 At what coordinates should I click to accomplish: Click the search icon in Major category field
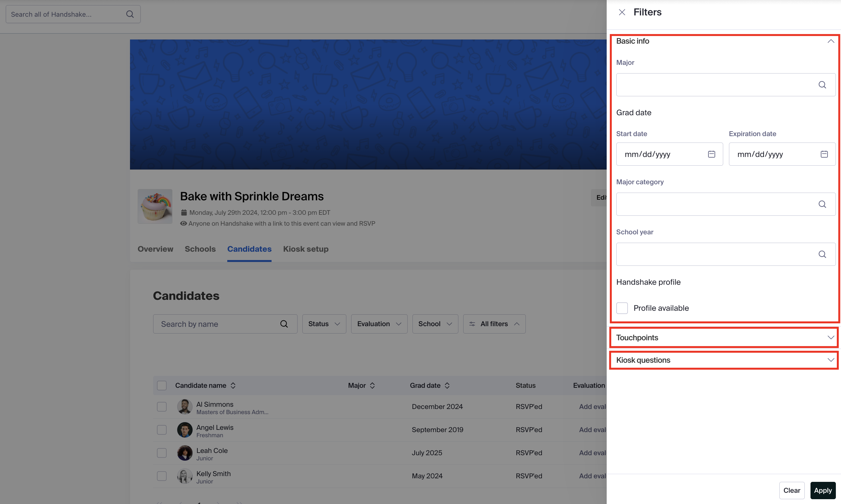(822, 204)
